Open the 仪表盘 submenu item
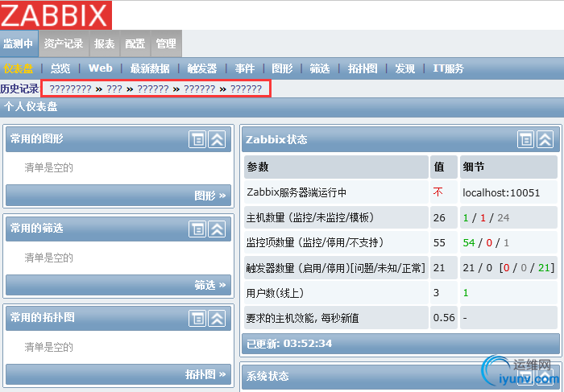The image size is (564, 392). click(19, 68)
